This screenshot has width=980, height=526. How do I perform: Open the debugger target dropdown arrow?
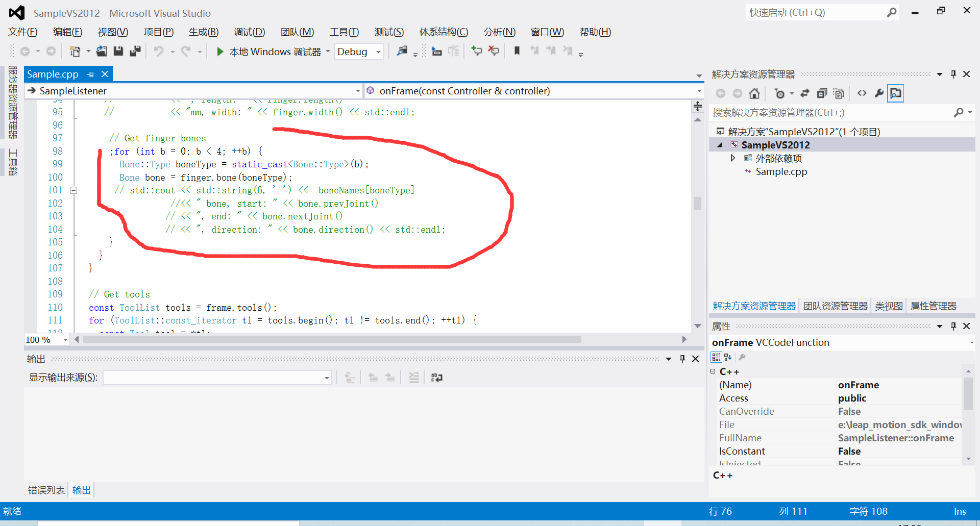pyautogui.click(x=328, y=52)
